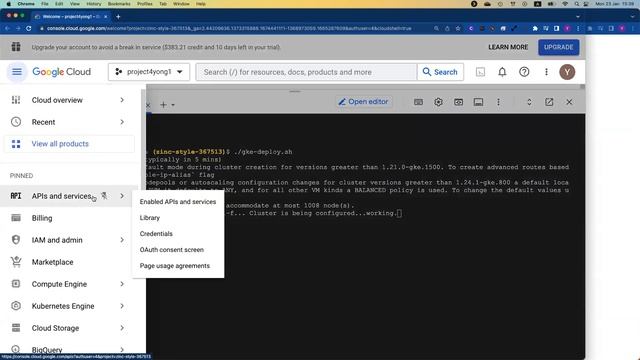Viewport: 640px width, 360px height.
Task: Close the Cloud Shell panel
Action: coord(569,102)
